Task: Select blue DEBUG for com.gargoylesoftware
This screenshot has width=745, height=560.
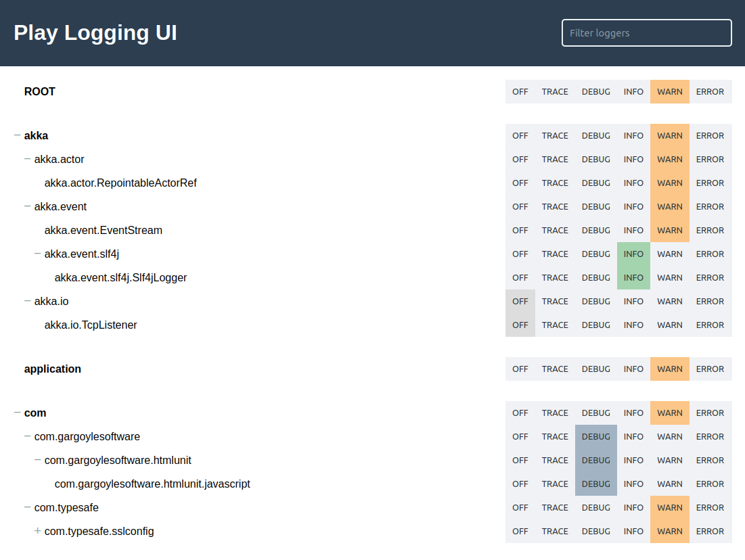Action: 596,436
